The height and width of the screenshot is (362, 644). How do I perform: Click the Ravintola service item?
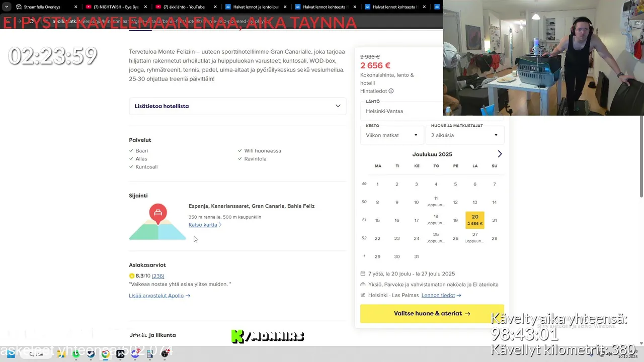tap(255, 159)
